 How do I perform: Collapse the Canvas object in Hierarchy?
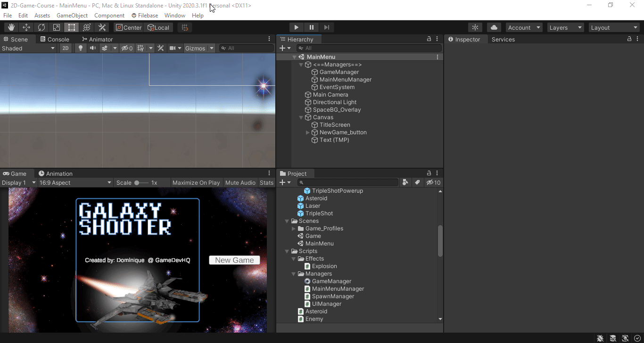(x=301, y=117)
